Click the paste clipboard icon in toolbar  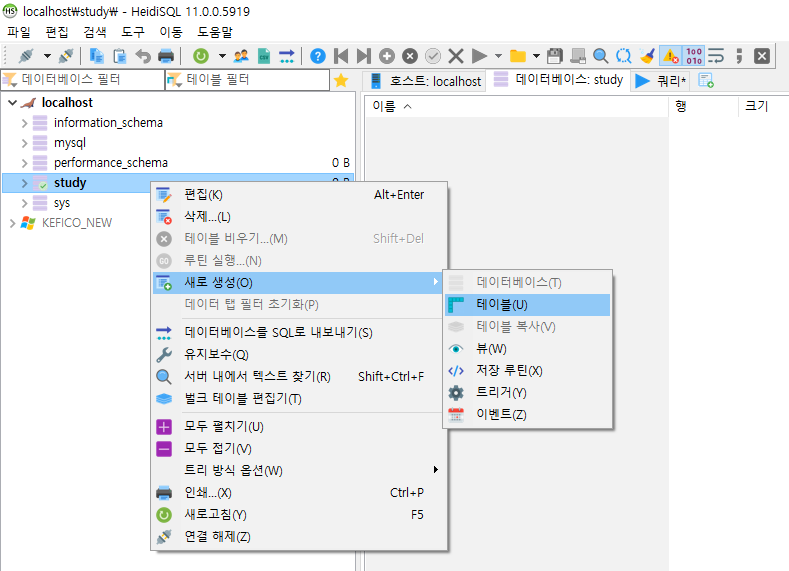120,56
